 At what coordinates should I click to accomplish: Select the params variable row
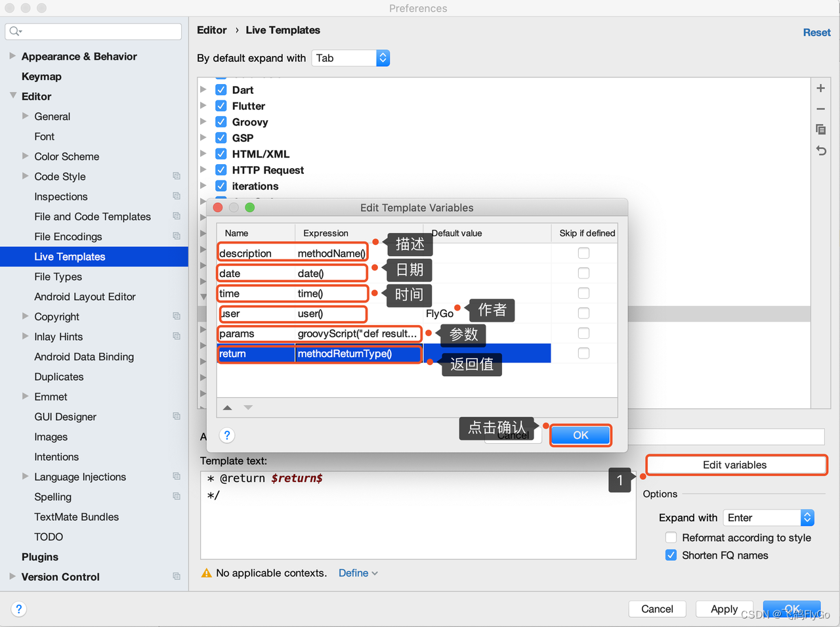[417, 334]
